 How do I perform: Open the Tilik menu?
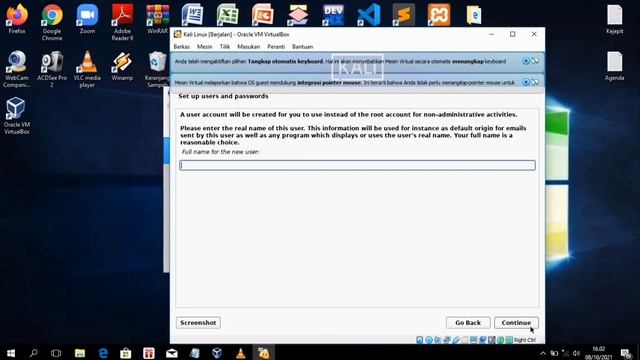click(225, 47)
